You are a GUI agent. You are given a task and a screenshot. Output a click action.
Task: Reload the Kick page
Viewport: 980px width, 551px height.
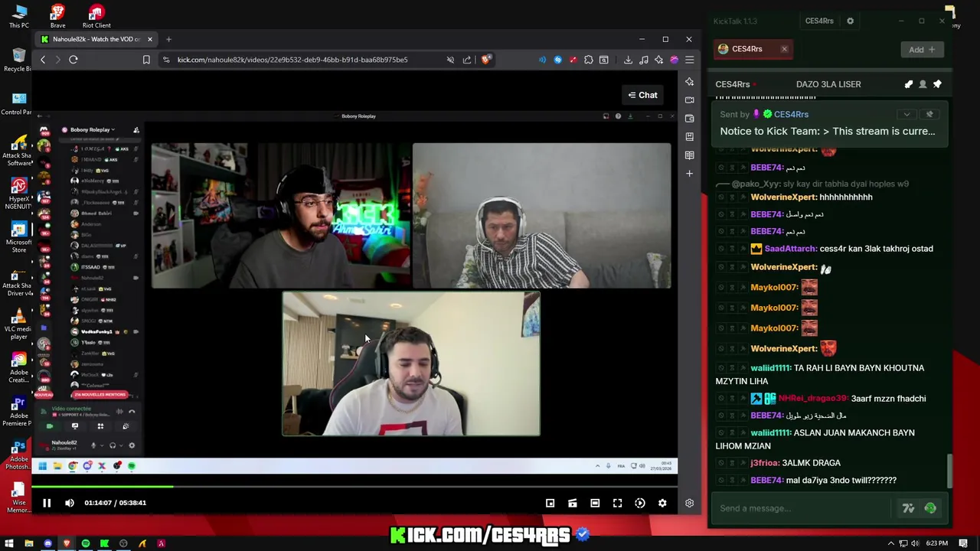click(73, 60)
